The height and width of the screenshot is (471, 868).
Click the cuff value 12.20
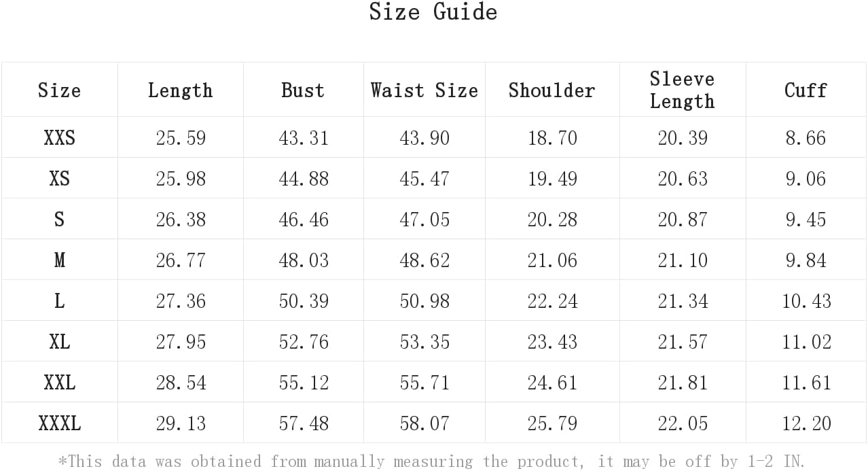tap(806, 423)
